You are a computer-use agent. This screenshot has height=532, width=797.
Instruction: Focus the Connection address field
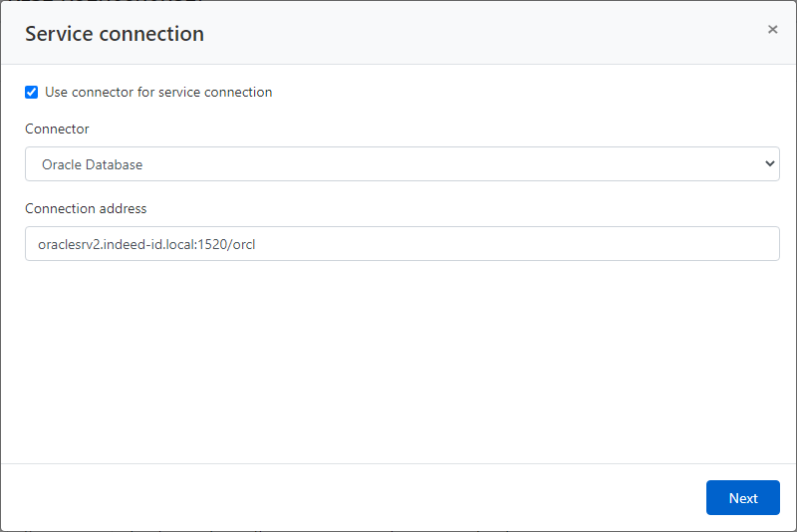(x=401, y=244)
